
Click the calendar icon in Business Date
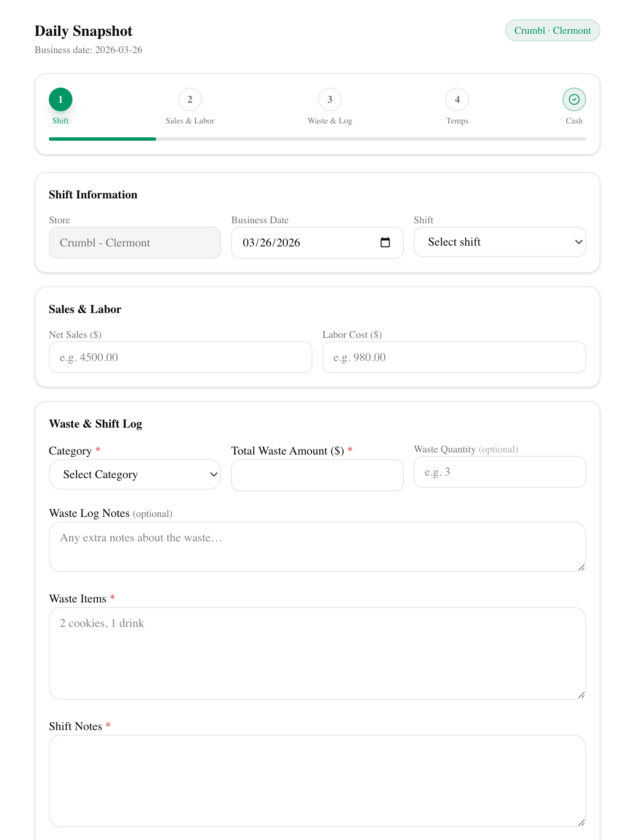point(385,243)
